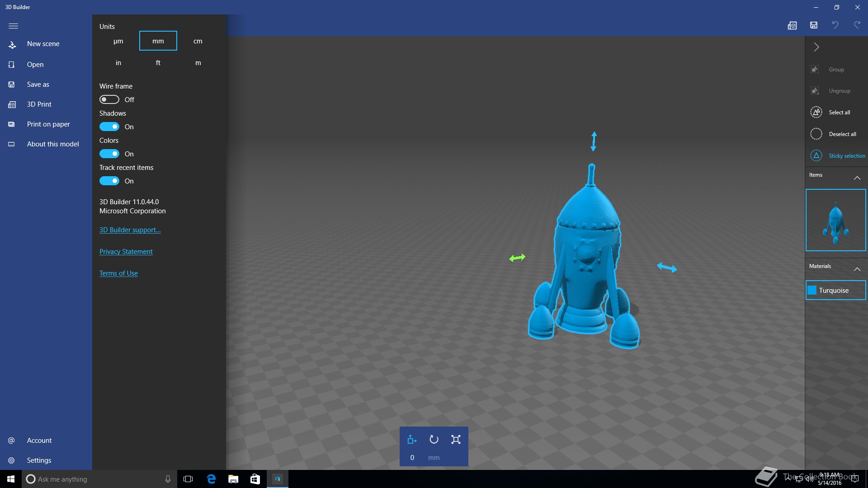Click the Cortana Ask me anything box
This screenshot has width=868, height=488.
99,479
